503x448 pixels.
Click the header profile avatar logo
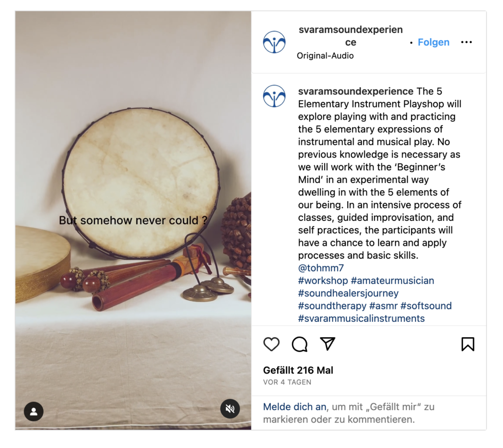274,42
